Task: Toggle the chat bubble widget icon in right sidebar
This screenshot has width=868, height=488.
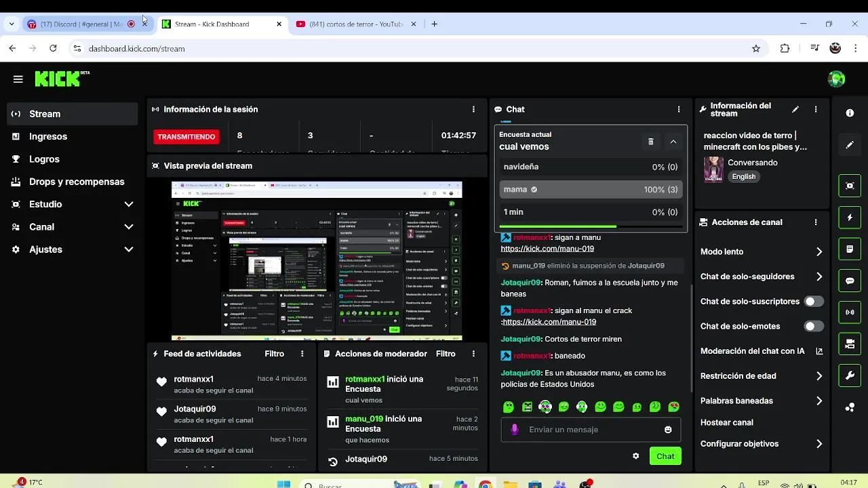Action: tap(850, 281)
